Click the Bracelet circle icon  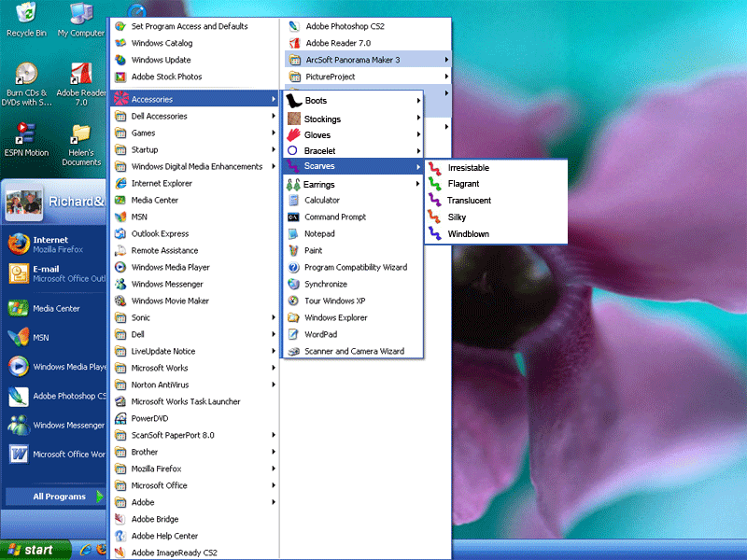point(292,150)
